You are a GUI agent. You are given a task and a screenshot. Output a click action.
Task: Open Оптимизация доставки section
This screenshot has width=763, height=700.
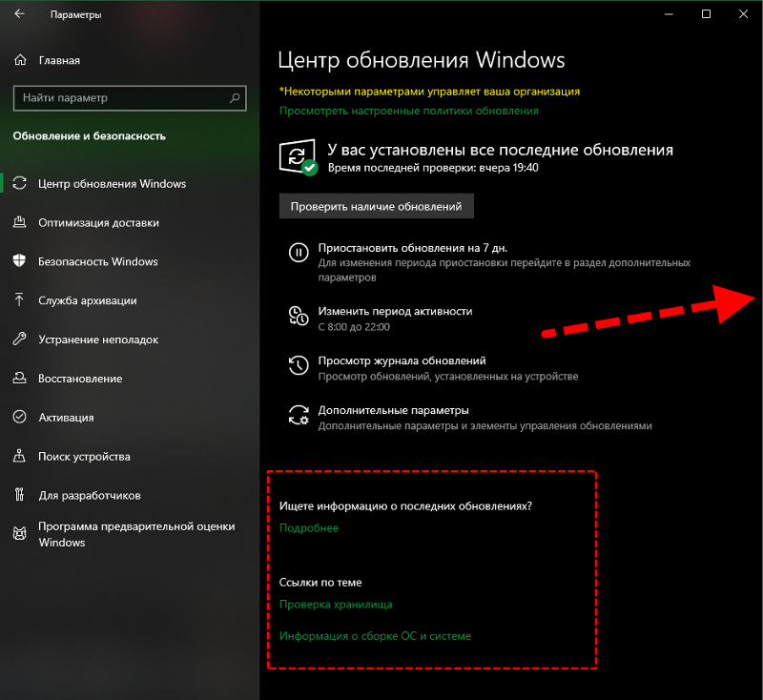[x=99, y=223]
